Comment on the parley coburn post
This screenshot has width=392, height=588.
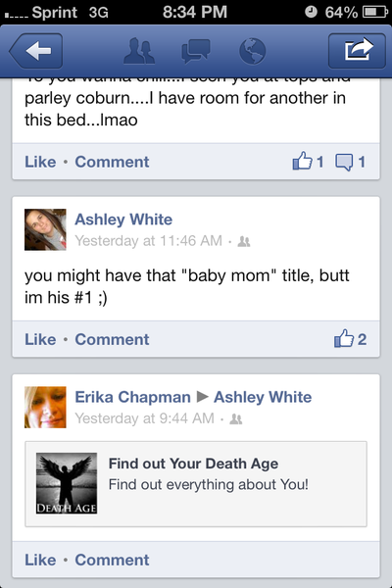click(112, 162)
